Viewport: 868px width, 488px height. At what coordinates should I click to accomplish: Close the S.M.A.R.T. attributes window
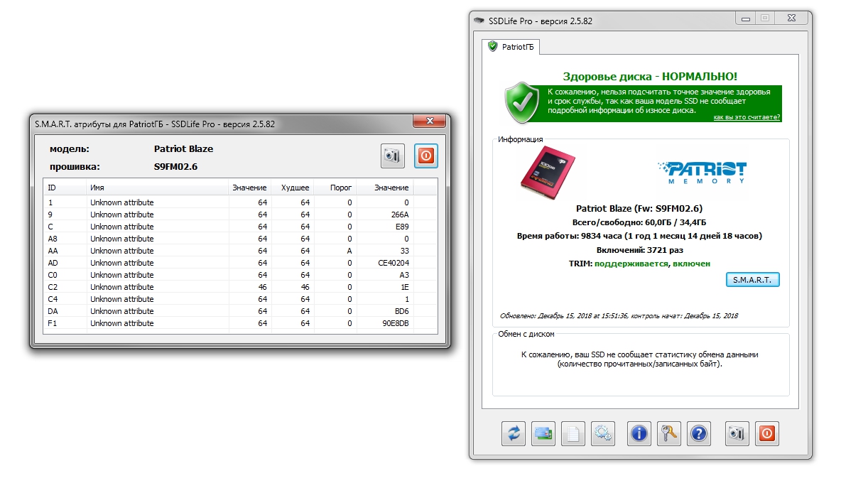[x=428, y=121]
